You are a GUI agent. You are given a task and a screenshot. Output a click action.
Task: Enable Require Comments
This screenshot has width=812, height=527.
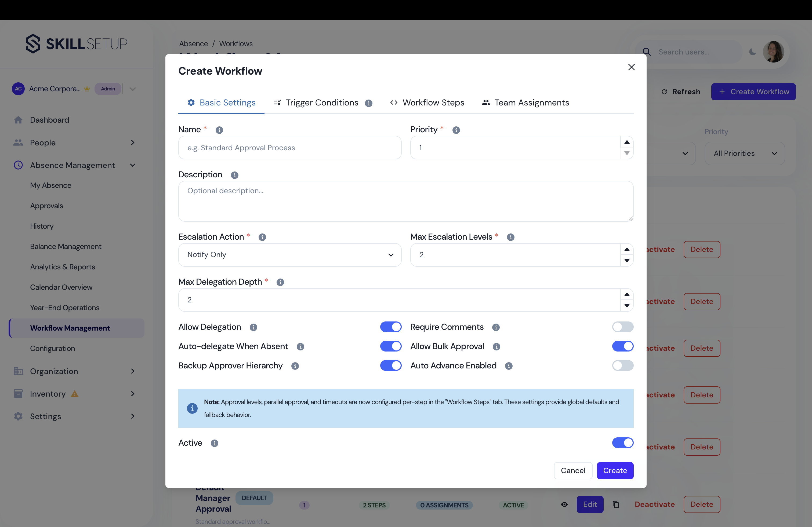(x=622, y=327)
